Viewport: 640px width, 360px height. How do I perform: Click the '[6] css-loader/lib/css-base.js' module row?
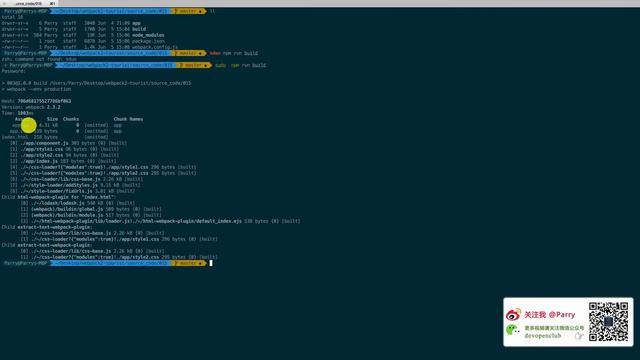pos(76,179)
